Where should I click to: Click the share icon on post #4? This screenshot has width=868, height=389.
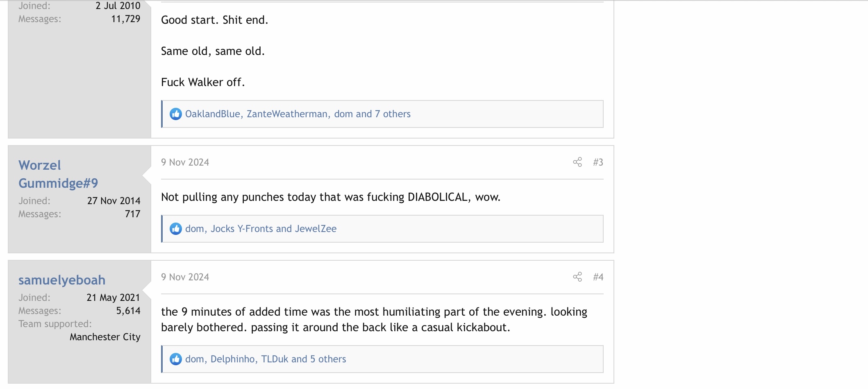tap(577, 277)
